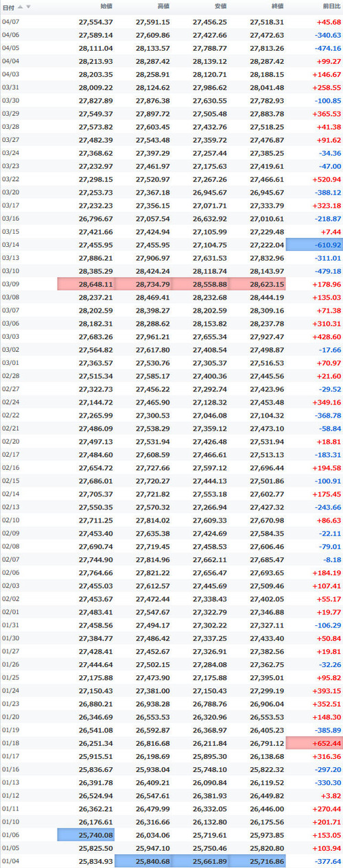Viewport: 343px width, 868px height.
Task: Select opening price 26,796.67 on 03/16
Action: tap(96, 217)
